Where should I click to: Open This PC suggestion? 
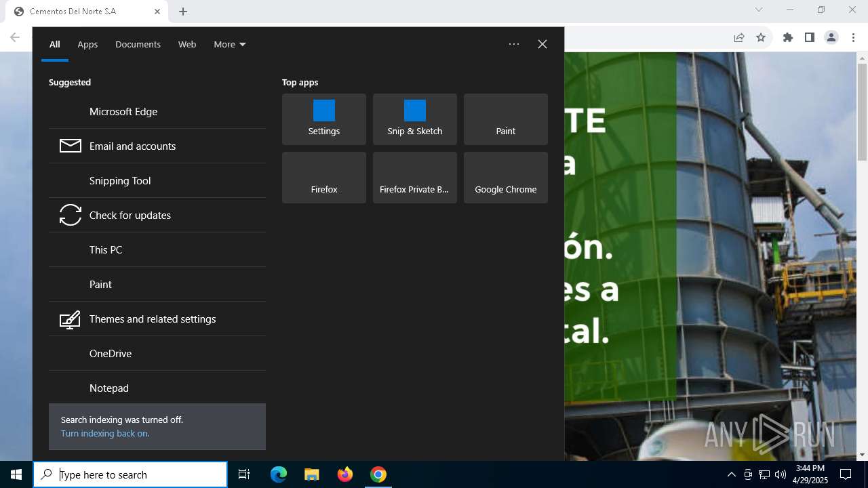click(x=157, y=250)
